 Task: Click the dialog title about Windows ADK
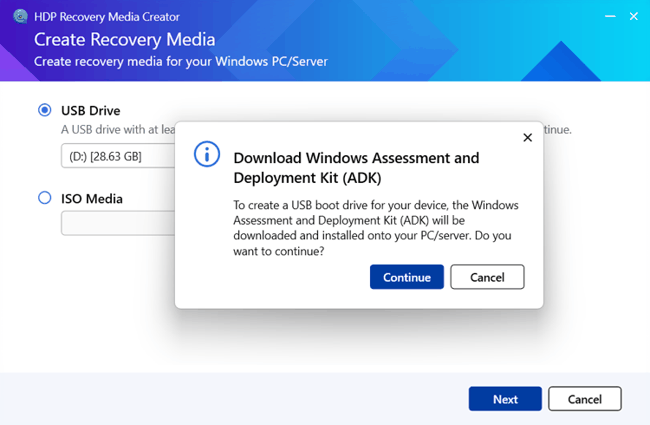(355, 168)
